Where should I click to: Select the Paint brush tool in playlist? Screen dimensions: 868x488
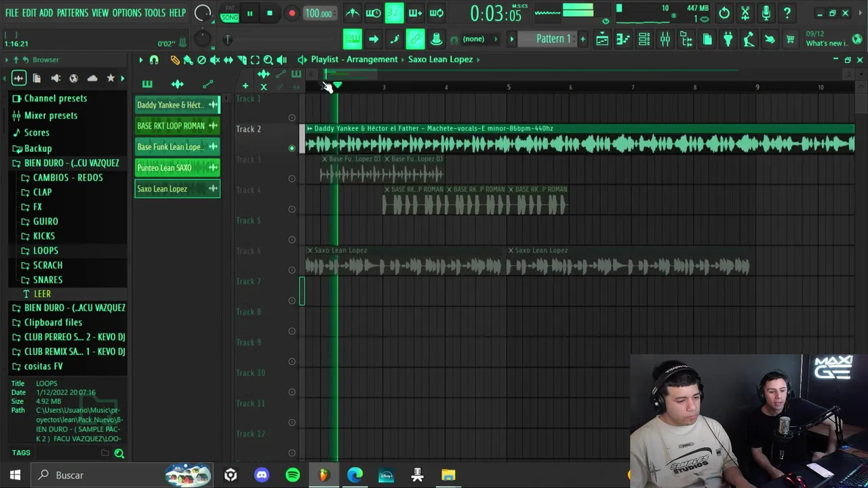tap(189, 60)
